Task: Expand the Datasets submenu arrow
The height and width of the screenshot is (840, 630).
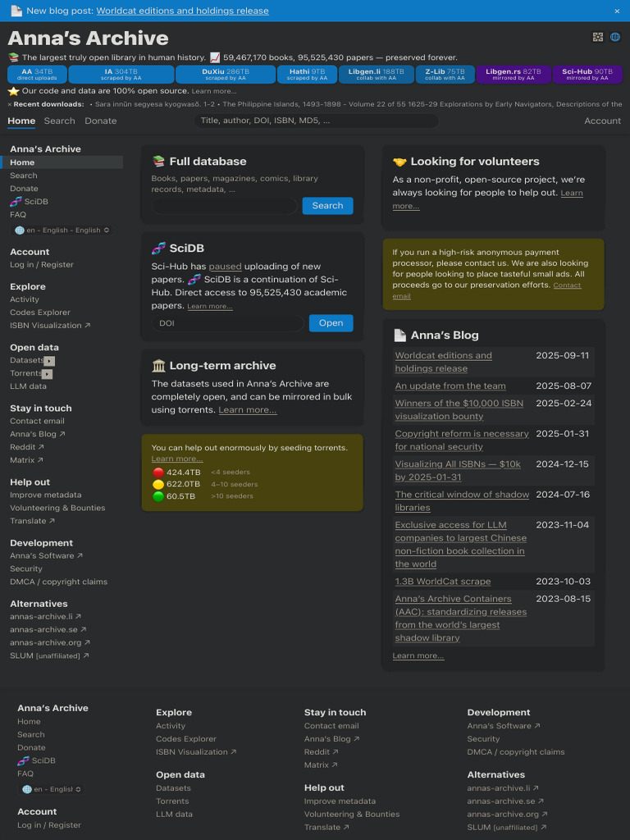Action: click(x=49, y=360)
